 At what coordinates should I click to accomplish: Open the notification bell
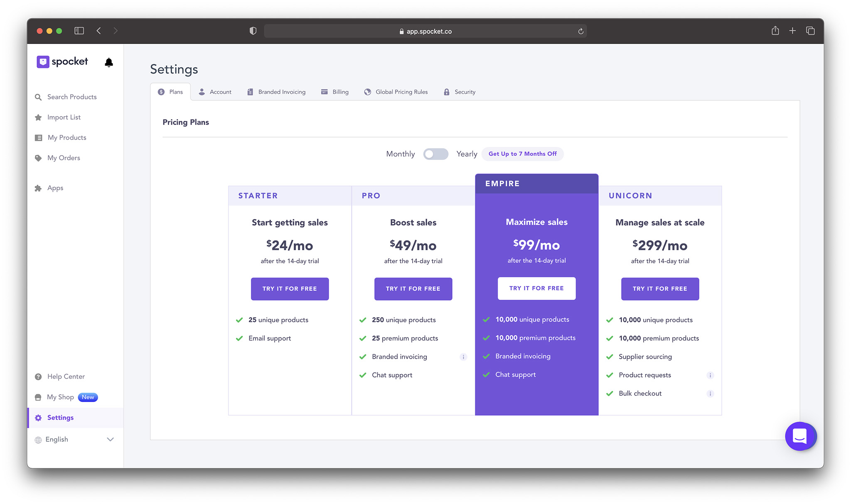(108, 62)
